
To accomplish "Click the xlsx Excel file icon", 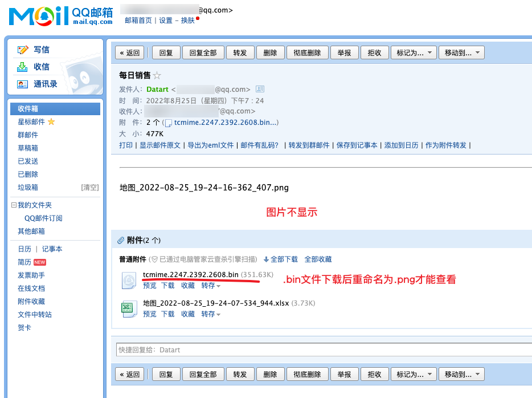I will 129,308.
